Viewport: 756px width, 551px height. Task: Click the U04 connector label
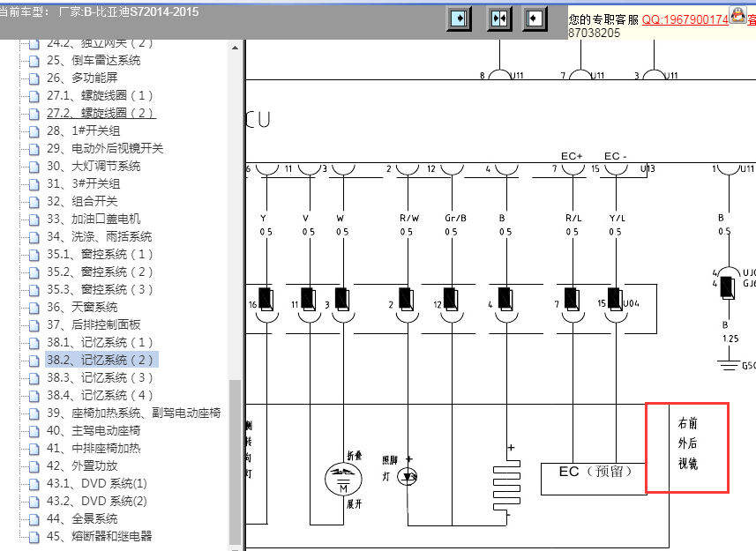(x=631, y=303)
